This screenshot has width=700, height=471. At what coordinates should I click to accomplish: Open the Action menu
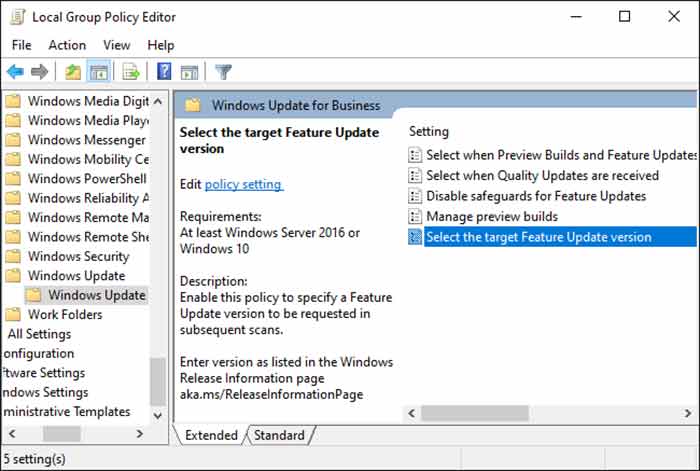(x=67, y=45)
